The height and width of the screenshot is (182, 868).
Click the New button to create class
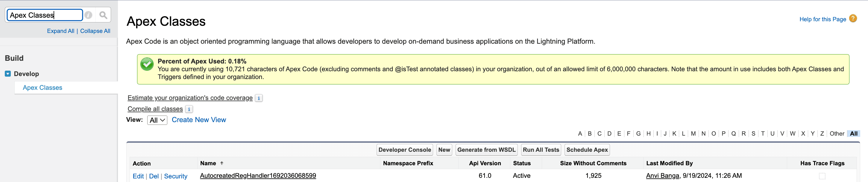(x=444, y=150)
